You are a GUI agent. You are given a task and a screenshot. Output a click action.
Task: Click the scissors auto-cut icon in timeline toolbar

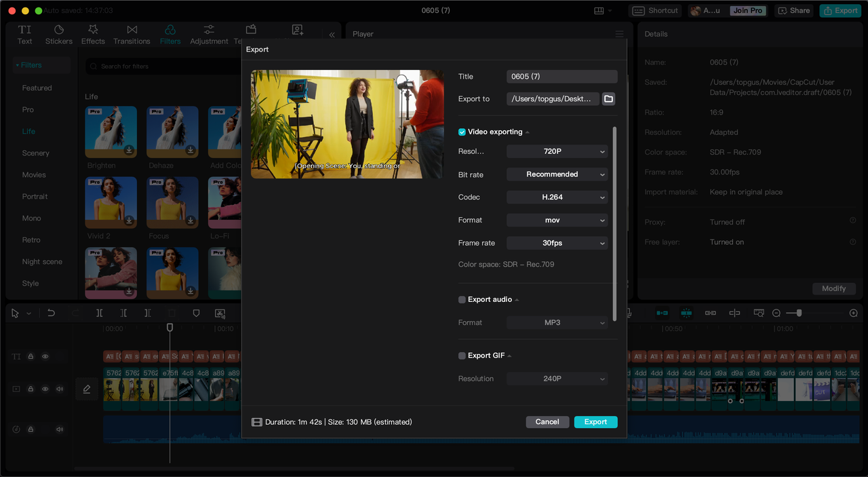(220, 313)
